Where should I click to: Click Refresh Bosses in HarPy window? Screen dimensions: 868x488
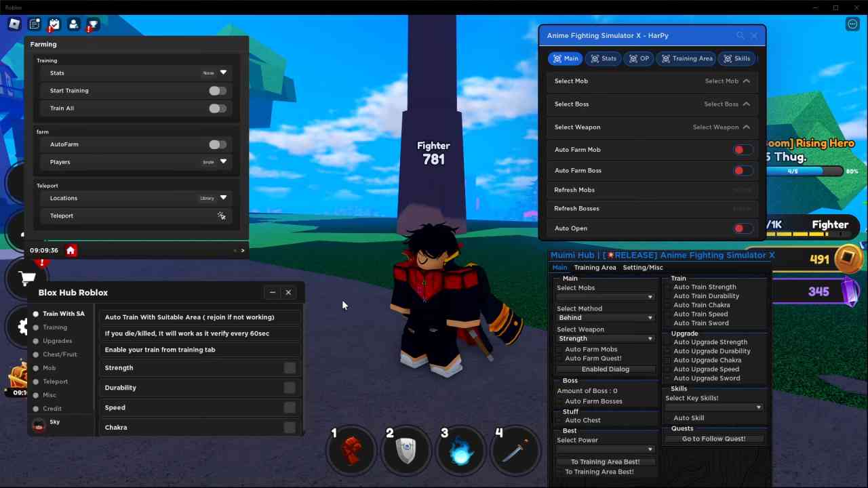pos(652,209)
